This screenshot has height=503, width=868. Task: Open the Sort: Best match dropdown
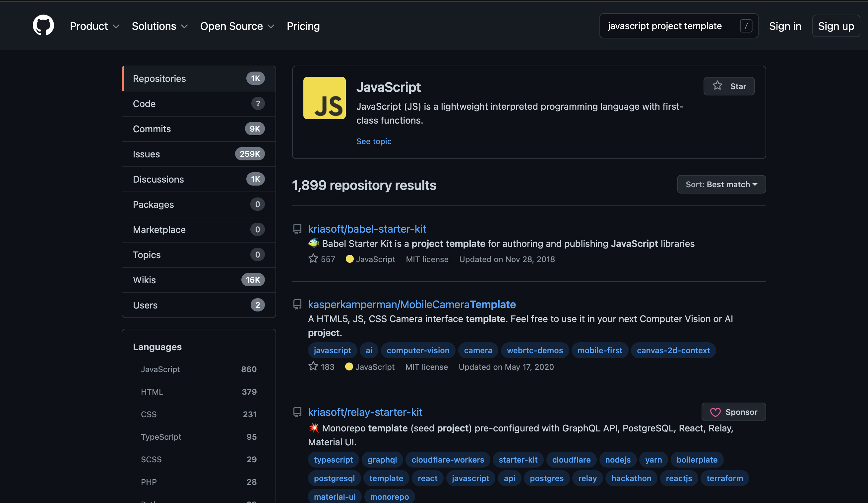tap(721, 184)
